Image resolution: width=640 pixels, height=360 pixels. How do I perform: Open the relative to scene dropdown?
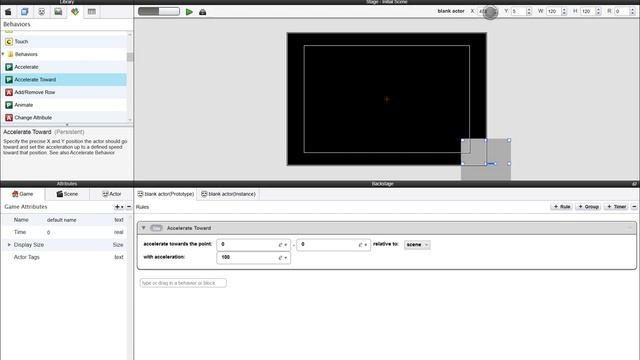pyautogui.click(x=417, y=244)
